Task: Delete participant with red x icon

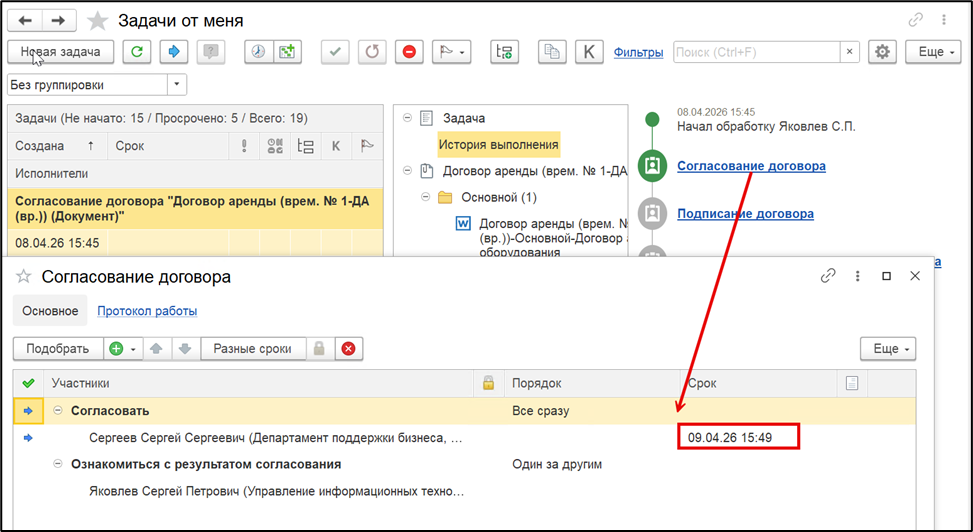Action: (x=349, y=349)
